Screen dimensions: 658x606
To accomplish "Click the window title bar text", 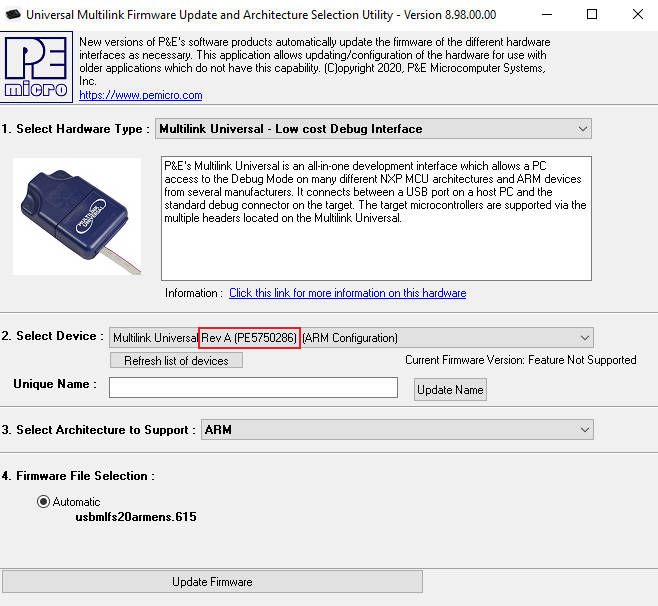I will point(272,15).
